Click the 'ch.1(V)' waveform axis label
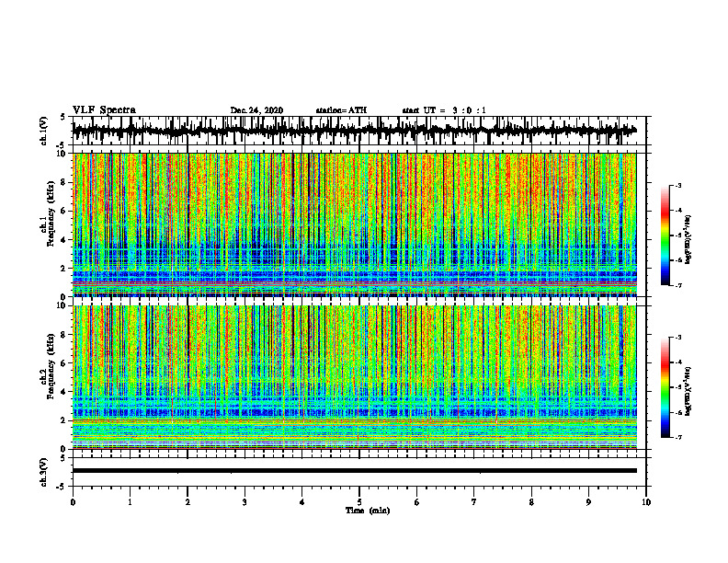Image resolution: width=728 pixels, height=563 pixels. tap(43, 132)
